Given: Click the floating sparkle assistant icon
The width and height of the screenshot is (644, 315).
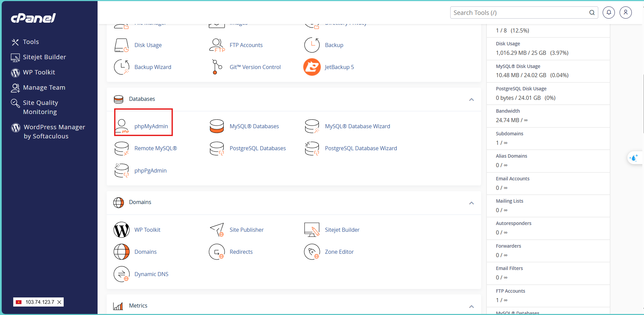Looking at the screenshot, I should point(633,158).
